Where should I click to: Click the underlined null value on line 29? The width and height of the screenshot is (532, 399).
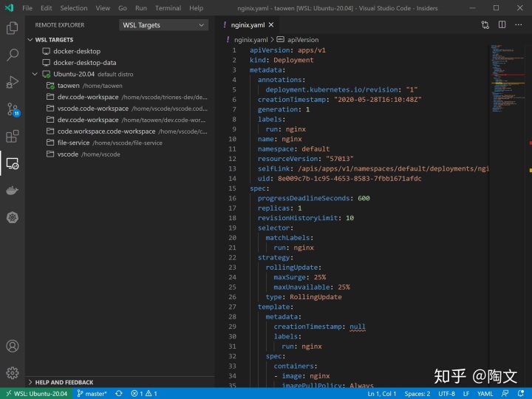click(358, 327)
